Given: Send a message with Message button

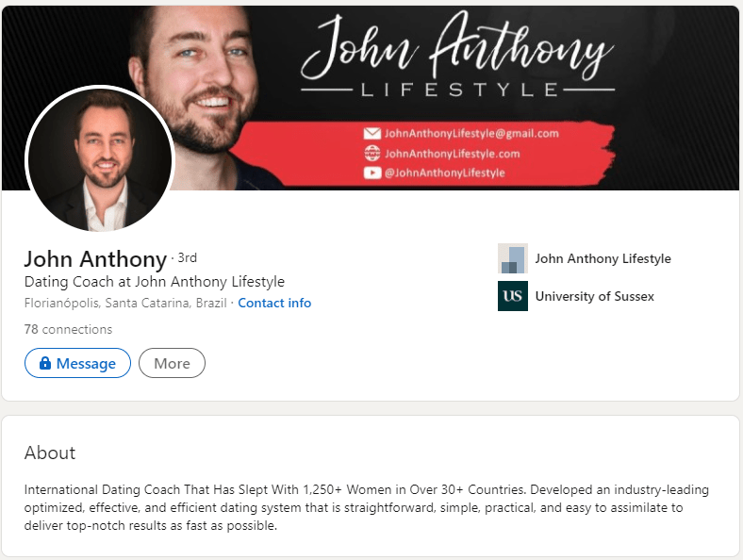Looking at the screenshot, I should pyautogui.click(x=77, y=363).
